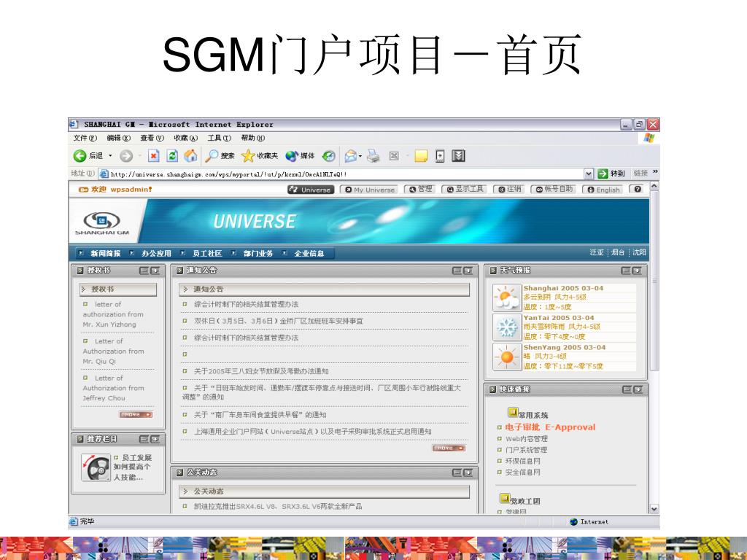Click the ShenYang sunny weather icon
Viewport: 747px width, 560px height.
(506, 357)
